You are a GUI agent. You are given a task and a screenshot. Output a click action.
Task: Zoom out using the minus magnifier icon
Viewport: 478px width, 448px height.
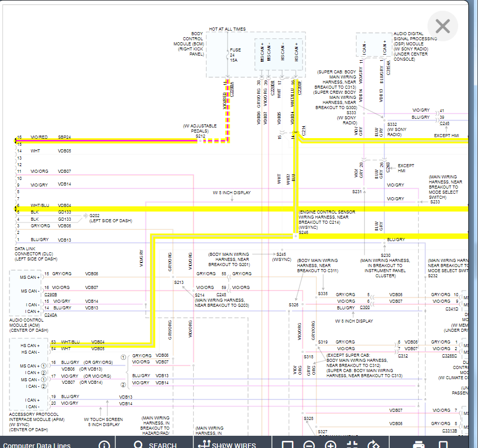pos(309,445)
